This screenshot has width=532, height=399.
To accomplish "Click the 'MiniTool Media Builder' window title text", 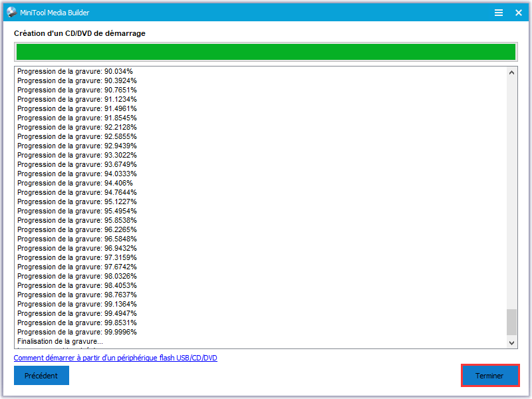I will (x=55, y=13).
